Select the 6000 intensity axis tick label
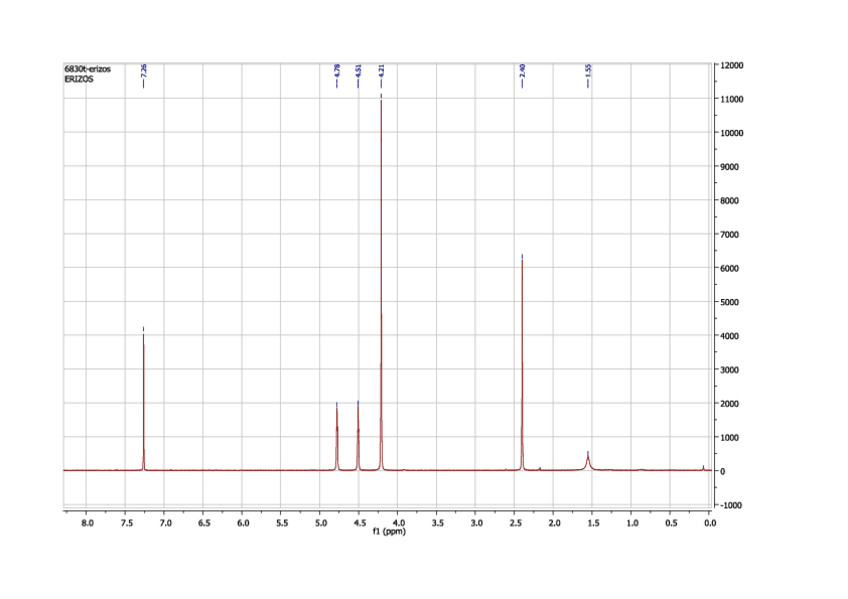 [730, 268]
